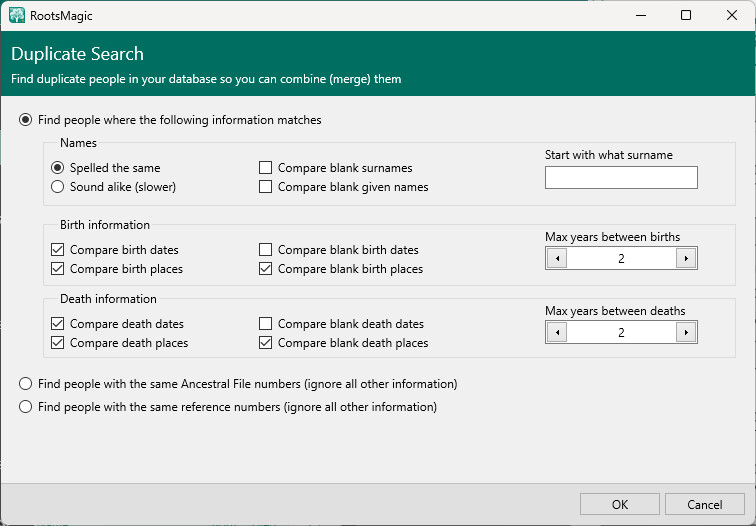Choose same Ancestral File numbers search
This screenshot has height=526, width=756.
coord(25,384)
